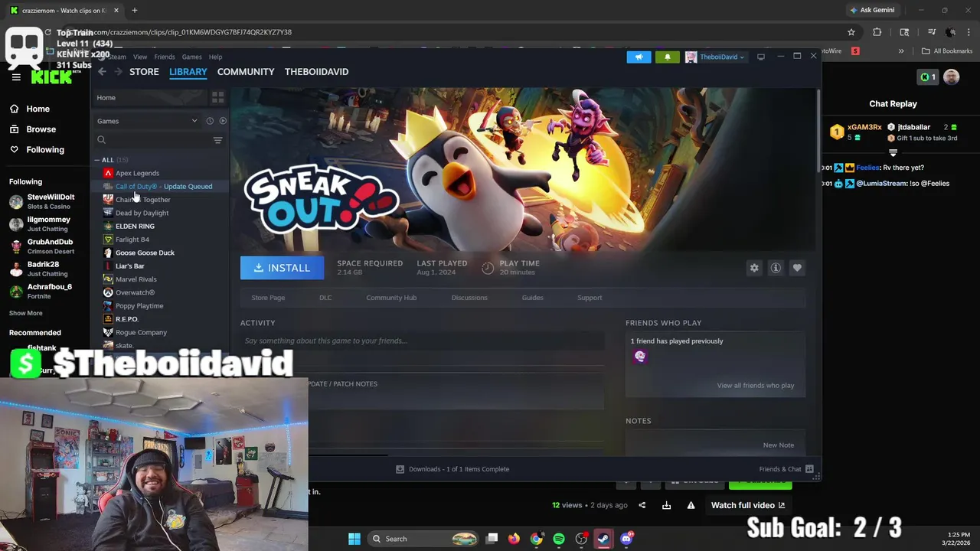
Task: Click the activity comment input field
Action: click(x=422, y=341)
